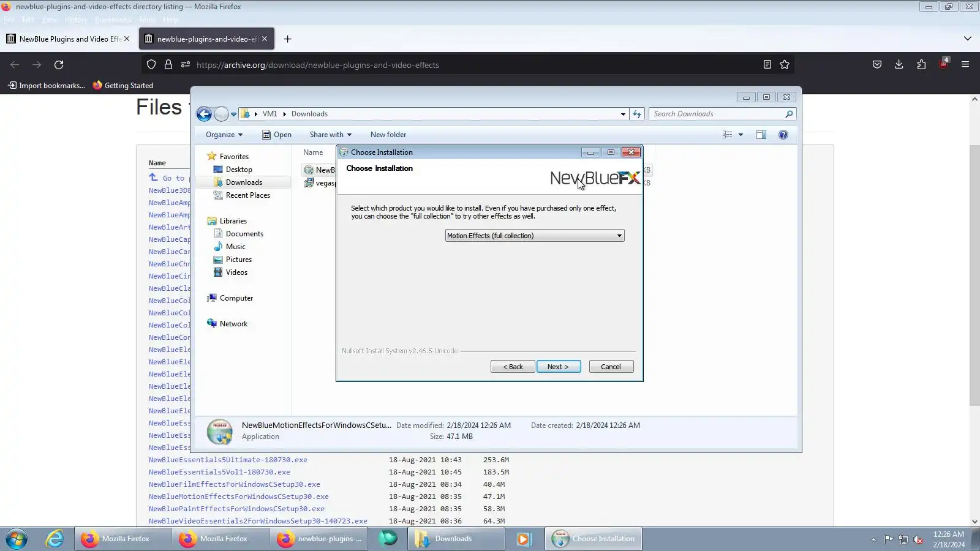
Task: Click Open in the Explorer toolbar
Action: [277, 135]
